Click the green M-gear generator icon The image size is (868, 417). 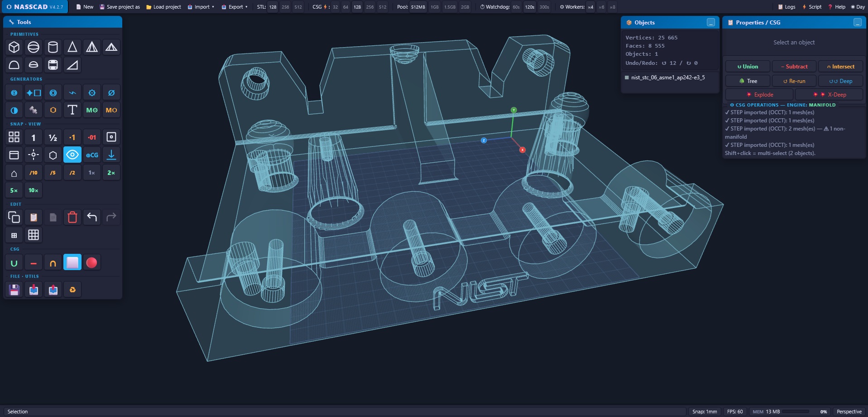(92, 110)
